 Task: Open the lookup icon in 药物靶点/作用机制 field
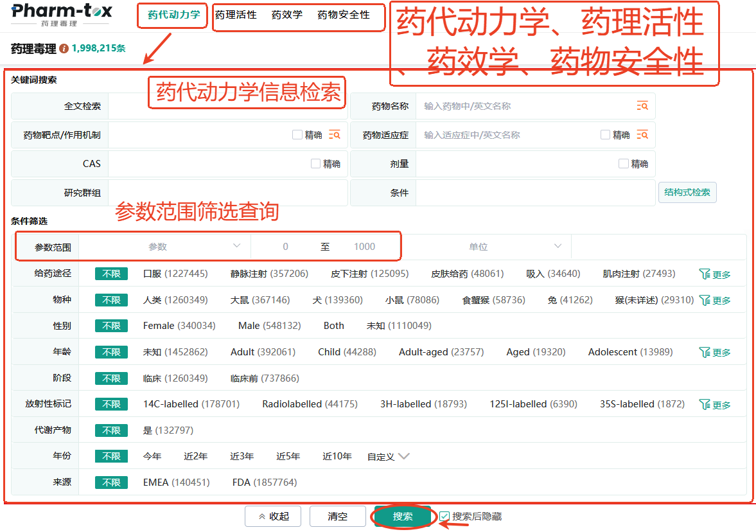pos(334,135)
